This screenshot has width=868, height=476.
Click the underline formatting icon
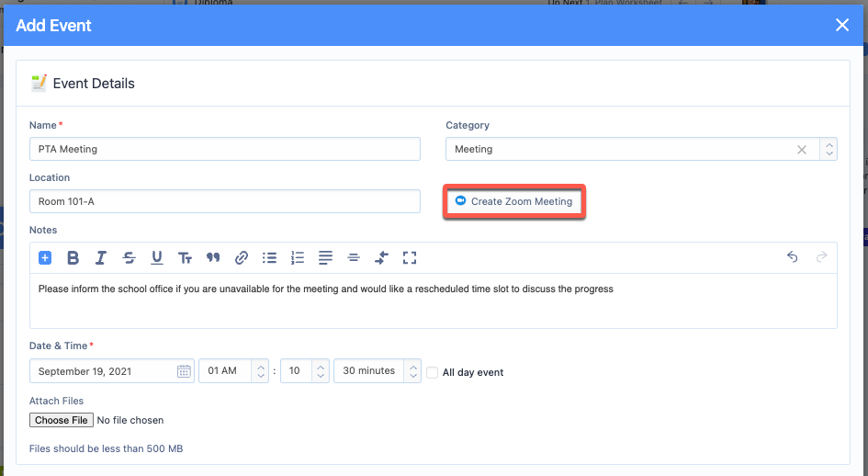coord(157,258)
